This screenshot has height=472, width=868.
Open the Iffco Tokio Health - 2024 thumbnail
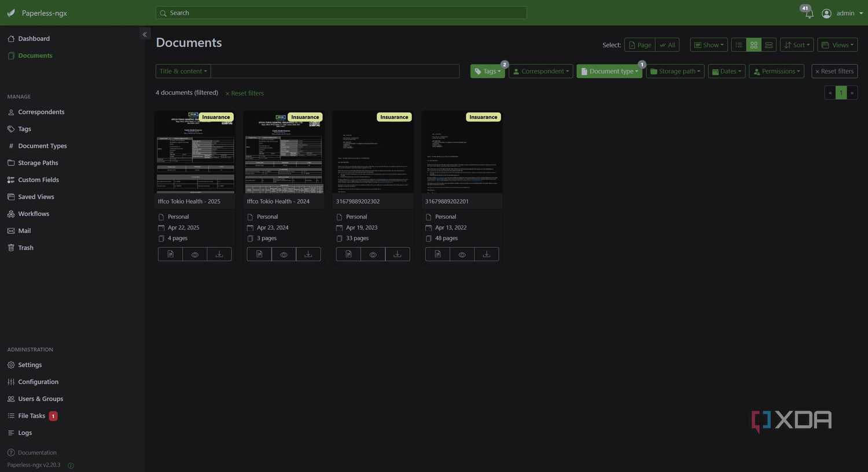tap(284, 152)
